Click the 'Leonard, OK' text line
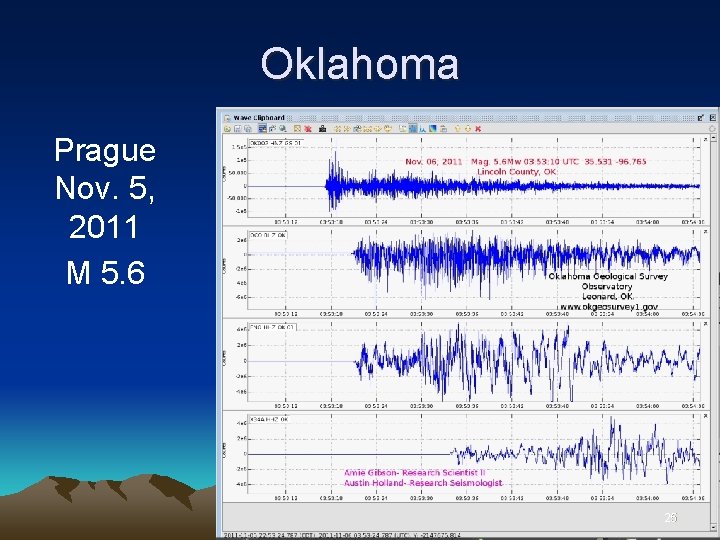Image resolution: width=720 pixels, height=540 pixels. (x=608, y=296)
